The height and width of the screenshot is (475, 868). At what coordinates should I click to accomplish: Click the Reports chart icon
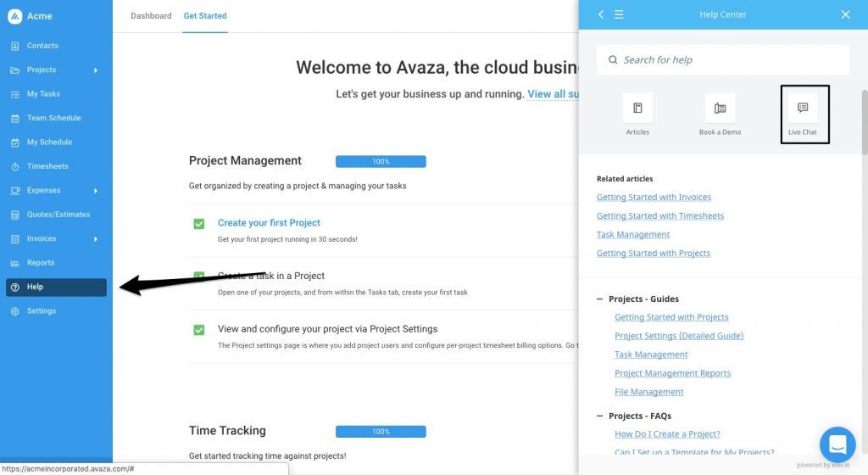[x=15, y=264]
